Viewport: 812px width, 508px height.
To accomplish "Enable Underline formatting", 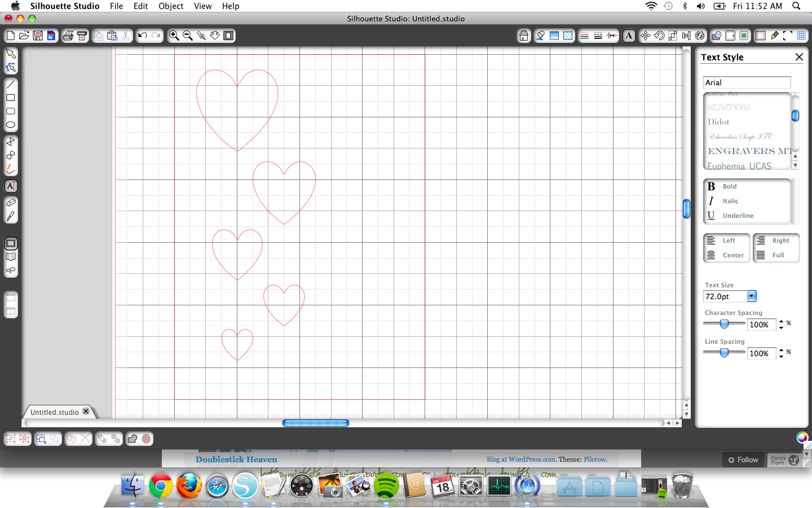I will tap(733, 215).
